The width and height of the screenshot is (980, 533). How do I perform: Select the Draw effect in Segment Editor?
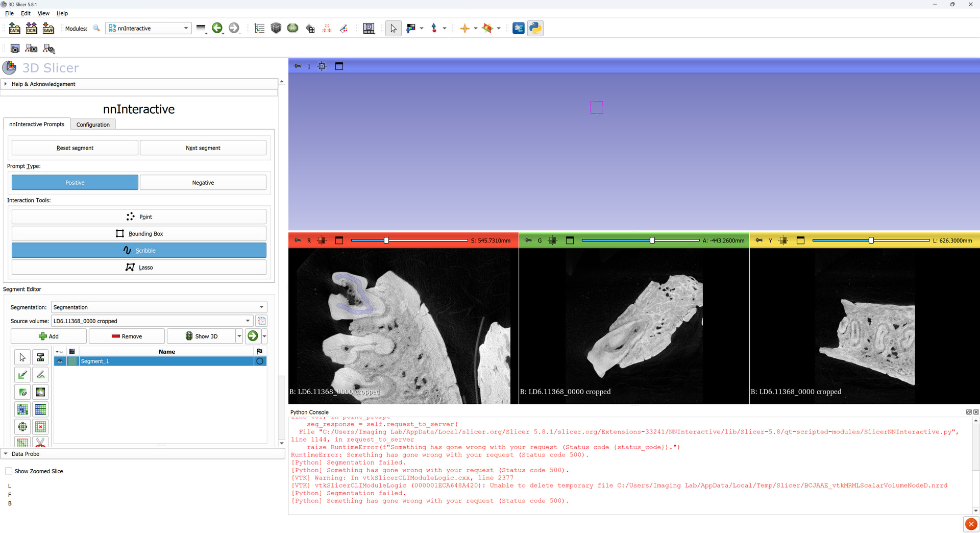click(x=40, y=375)
